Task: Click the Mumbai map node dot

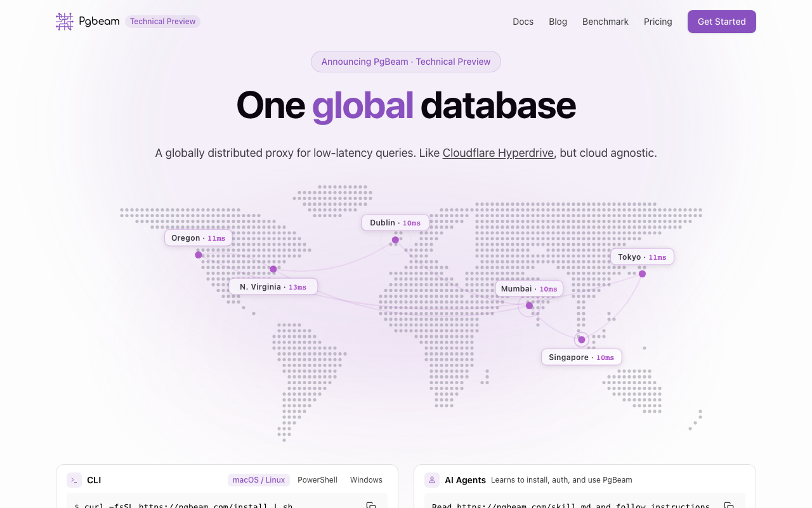Action: (529, 305)
